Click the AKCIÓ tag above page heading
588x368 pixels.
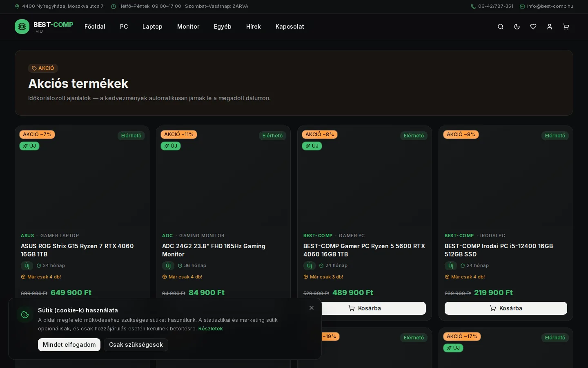coord(43,68)
